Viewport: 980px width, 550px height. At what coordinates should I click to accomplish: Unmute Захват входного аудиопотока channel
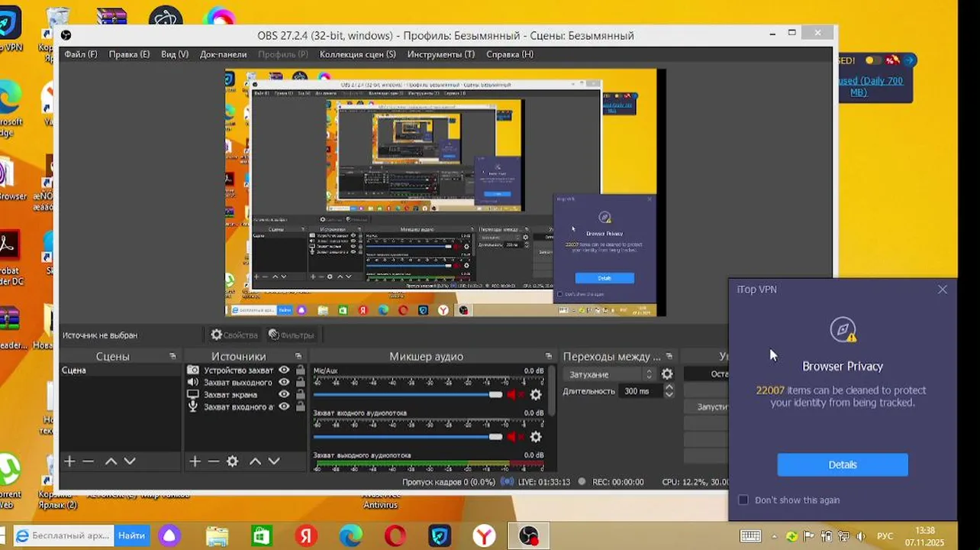point(514,437)
